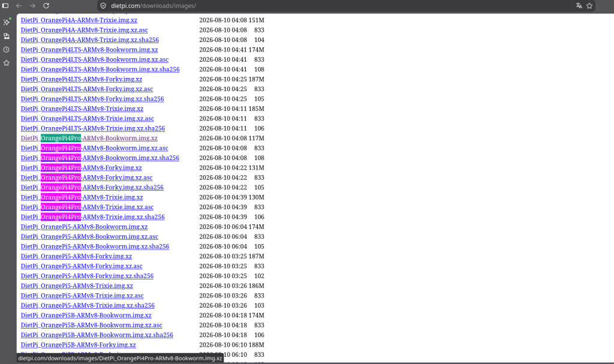
Task: Toggle the browser sidebar panel button
Action: click(5, 6)
